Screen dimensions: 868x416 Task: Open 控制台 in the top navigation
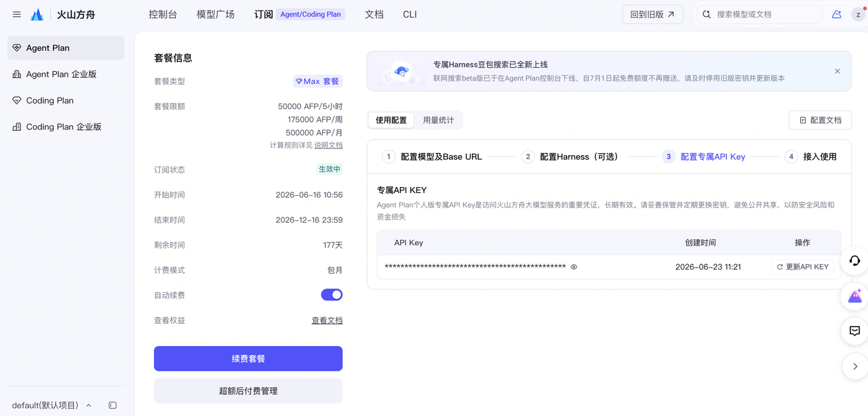tap(163, 14)
